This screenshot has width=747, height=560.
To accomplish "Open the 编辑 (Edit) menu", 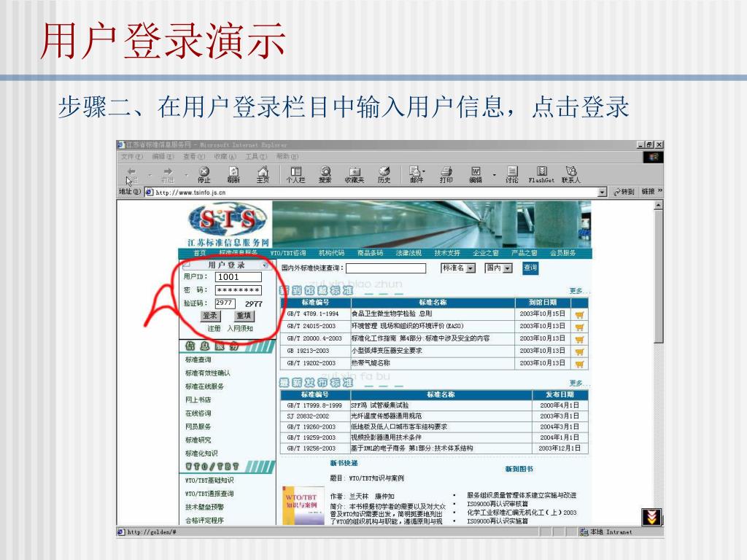I will (163, 156).
